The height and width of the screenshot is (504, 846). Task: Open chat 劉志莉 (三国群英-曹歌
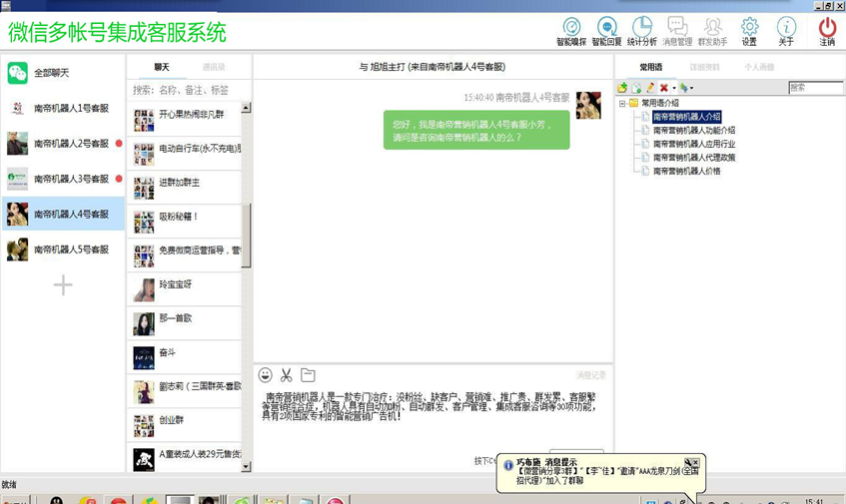(x=184, y=391)
